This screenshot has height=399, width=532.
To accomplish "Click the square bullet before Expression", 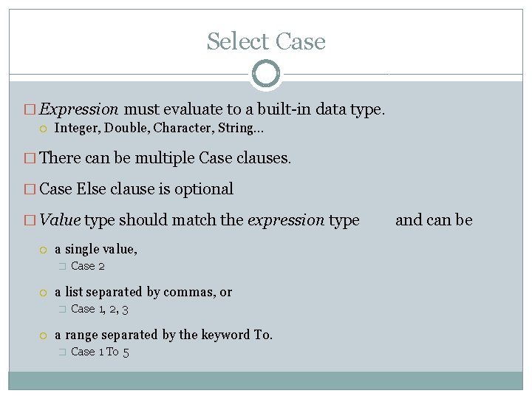I will (29, 110).
